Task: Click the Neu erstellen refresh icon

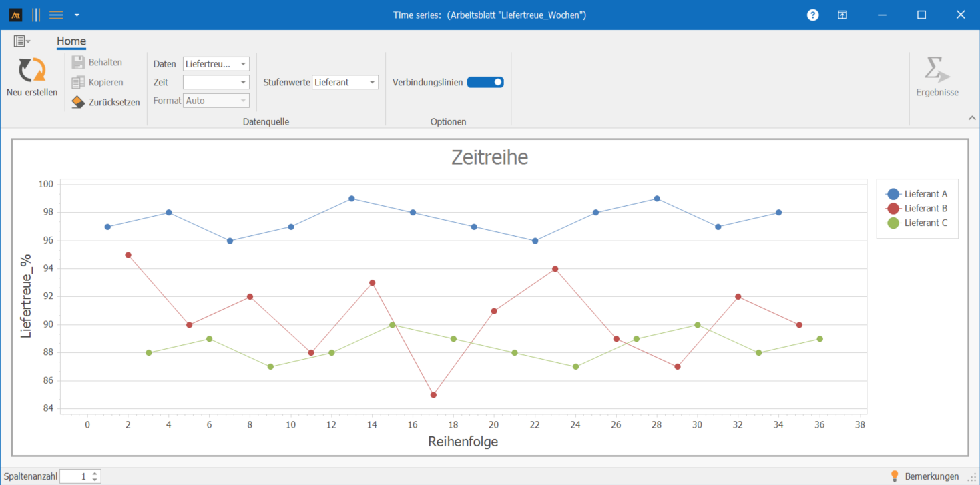Action: pyautogui.click(x=31, y=70)
